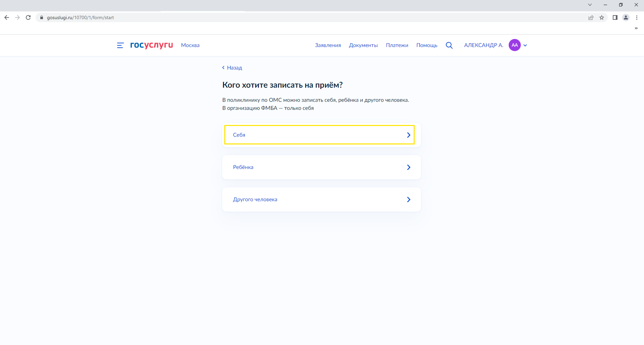Screen dimensions: 644x345
Task: Open the site search magnifier
Action: [449, 45]
